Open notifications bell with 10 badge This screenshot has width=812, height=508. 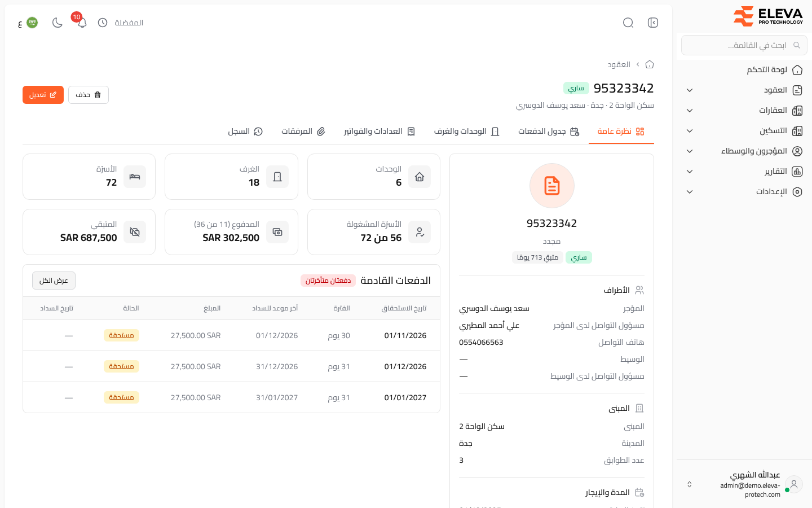tap(82, 23)
